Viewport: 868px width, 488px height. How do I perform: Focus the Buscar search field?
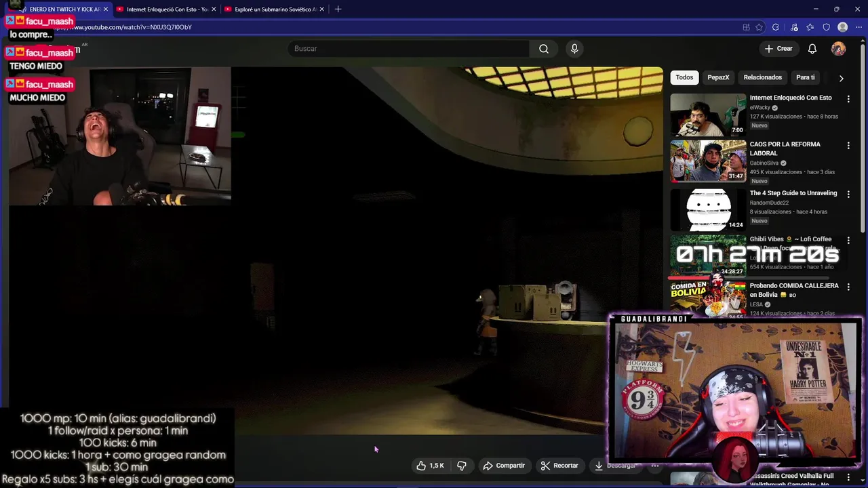point(409,49)
